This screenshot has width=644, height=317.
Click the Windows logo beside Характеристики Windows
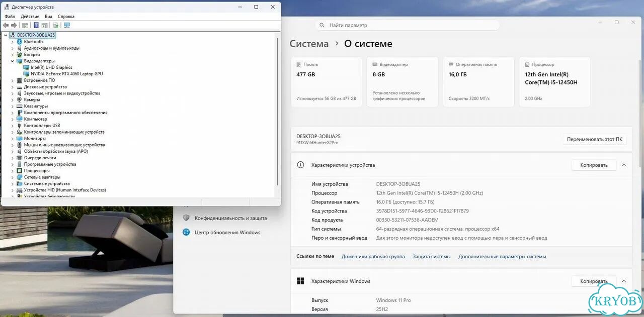300,281
